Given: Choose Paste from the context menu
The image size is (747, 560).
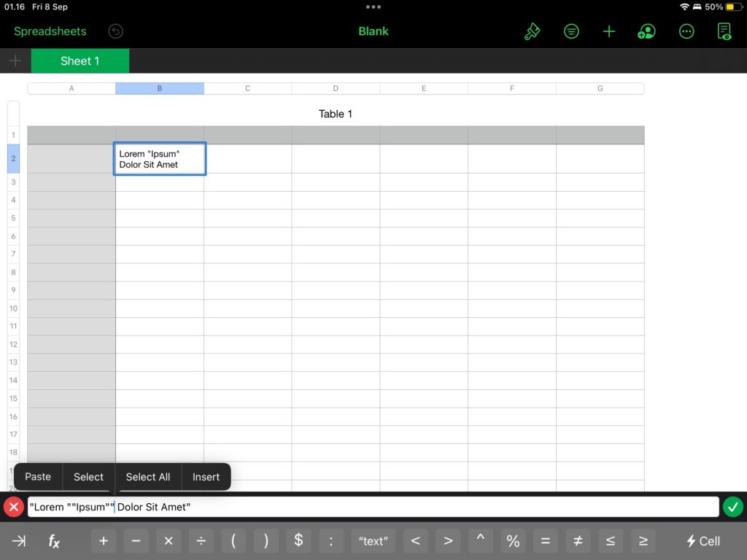Looking at the screenshot, I should click(38, 477).
